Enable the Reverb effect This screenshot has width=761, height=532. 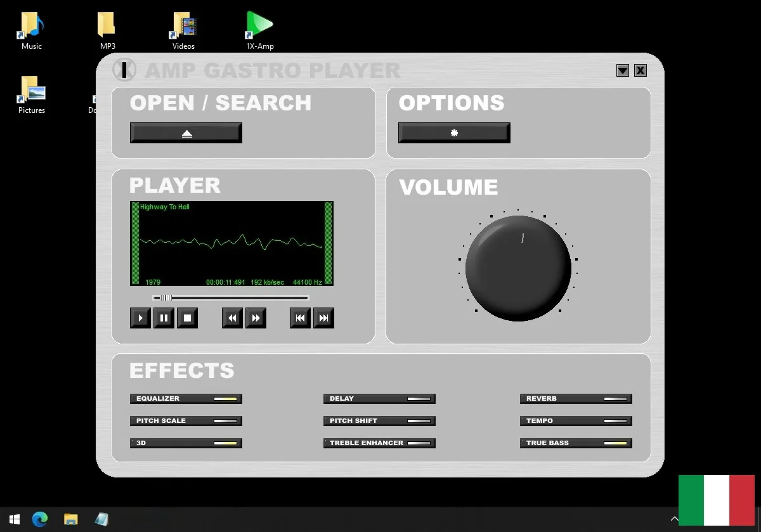[575, 398]
